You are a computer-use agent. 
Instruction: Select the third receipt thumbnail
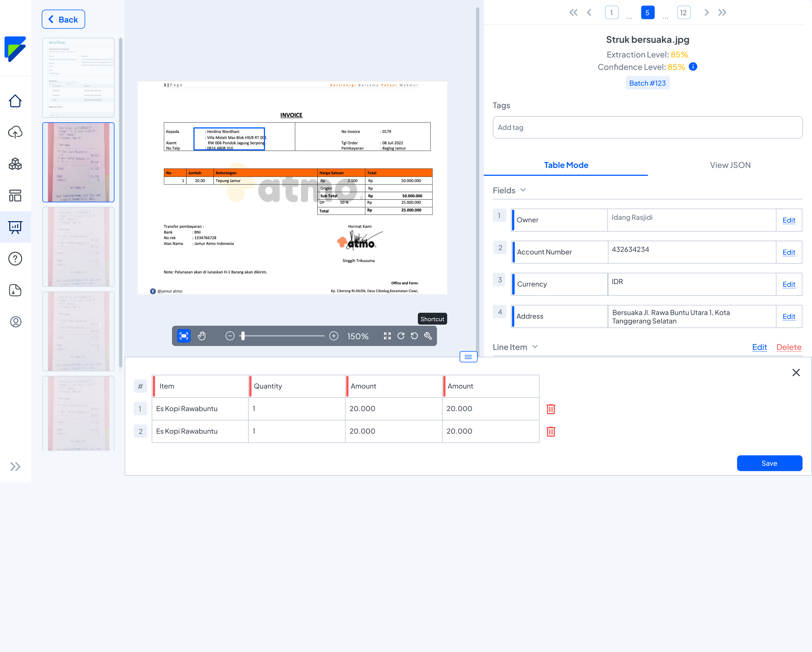click(78, 247)
